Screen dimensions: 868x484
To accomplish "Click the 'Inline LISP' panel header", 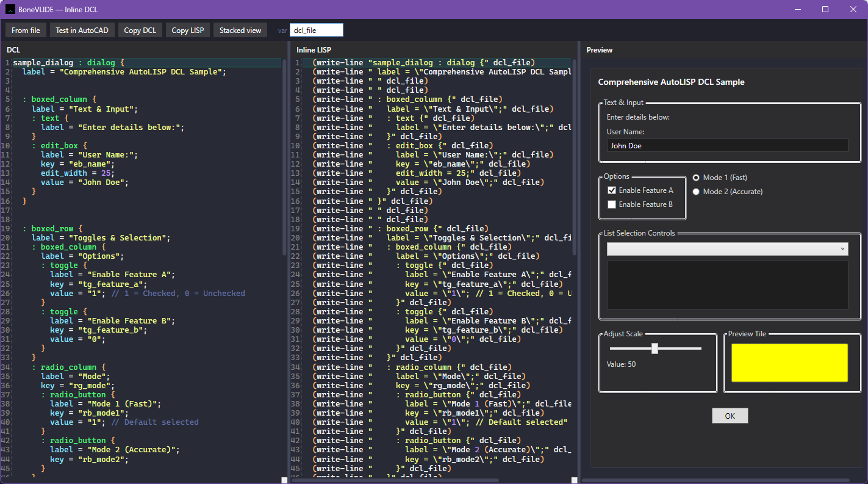I will (x=314, y=50).
